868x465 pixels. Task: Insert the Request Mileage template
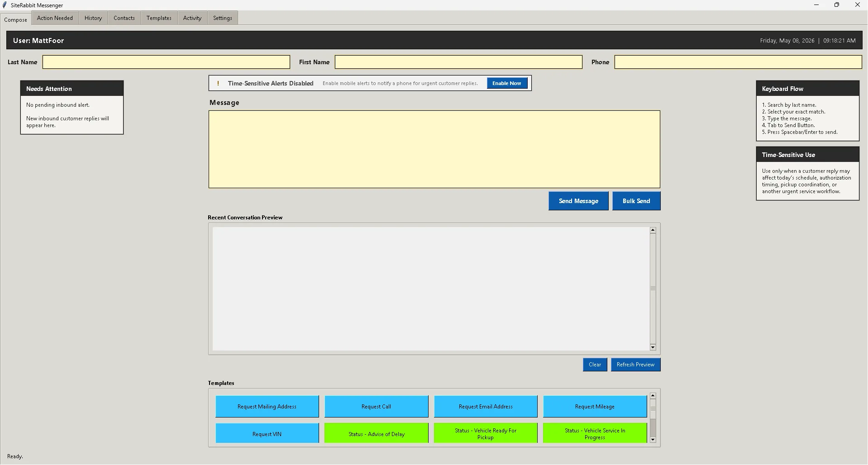pos(595,407)
